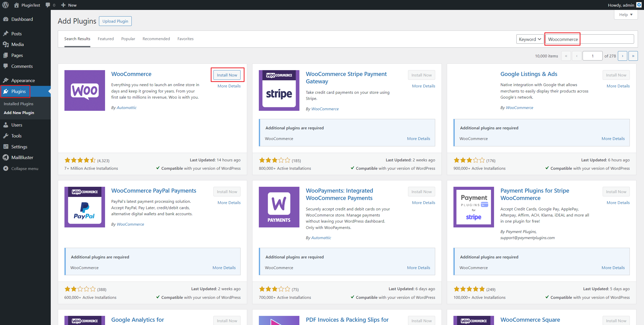The height and width of the screenshot is (325, 644).
Task: Click the WordPress logo icon
Action: [5, 5]
